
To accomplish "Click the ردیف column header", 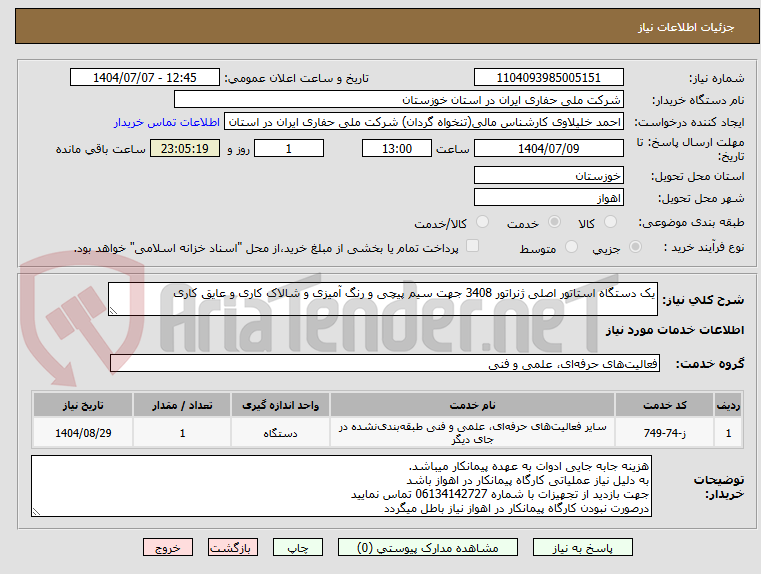I will click(728, 405).
